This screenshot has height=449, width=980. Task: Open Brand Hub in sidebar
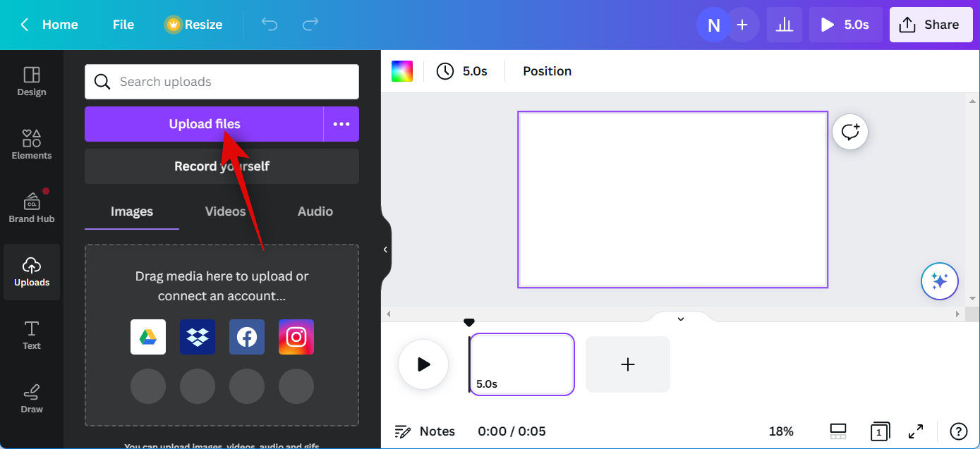(32, 209)
